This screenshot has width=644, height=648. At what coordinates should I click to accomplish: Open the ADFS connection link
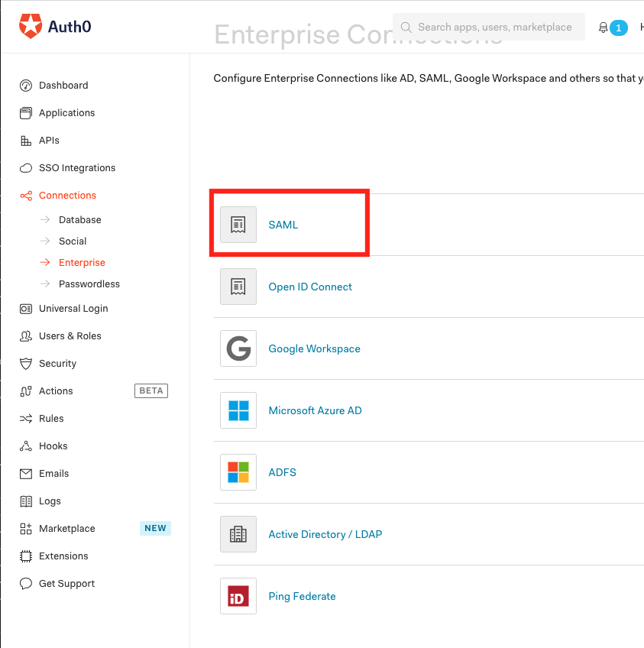coord(283,472)
